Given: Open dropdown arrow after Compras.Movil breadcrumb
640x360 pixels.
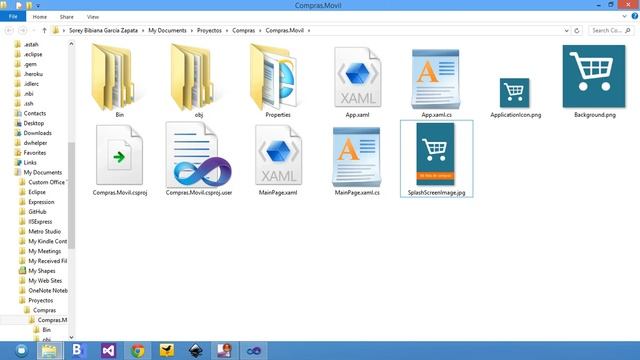Looking at the screenshot, I should [309, 31].
